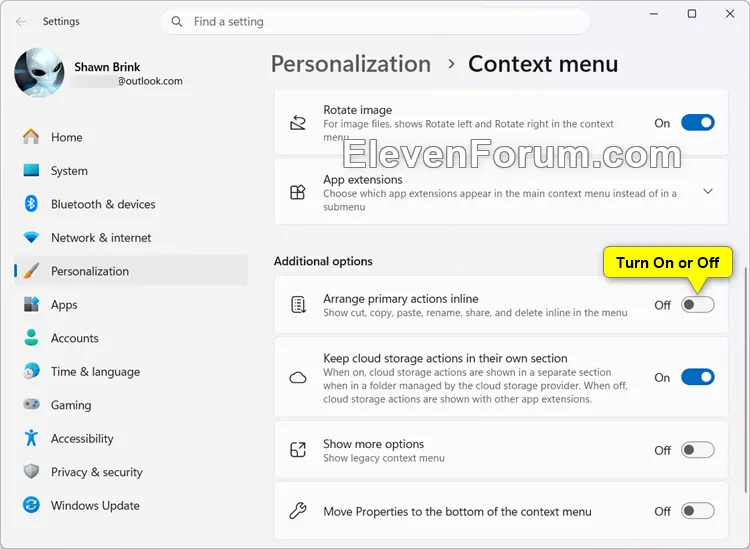750x549 pixels.
Task: Click the Accounts person icon
Action: [31, 338]
